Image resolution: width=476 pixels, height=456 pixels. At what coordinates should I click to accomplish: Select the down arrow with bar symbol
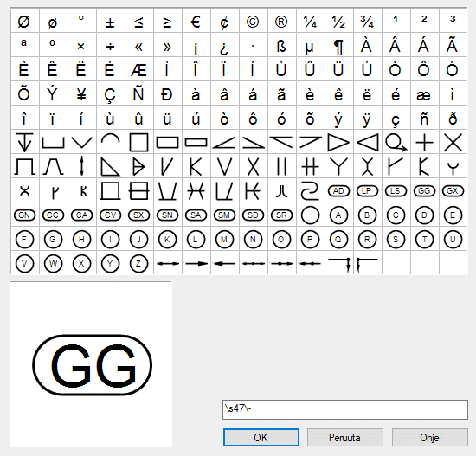click(x=24, y=142)
